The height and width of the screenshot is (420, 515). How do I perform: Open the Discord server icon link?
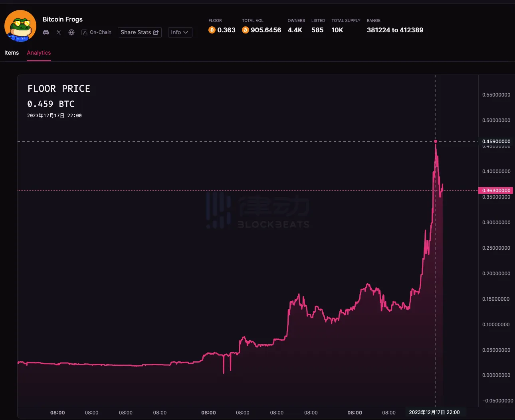(x=46, y=32)
